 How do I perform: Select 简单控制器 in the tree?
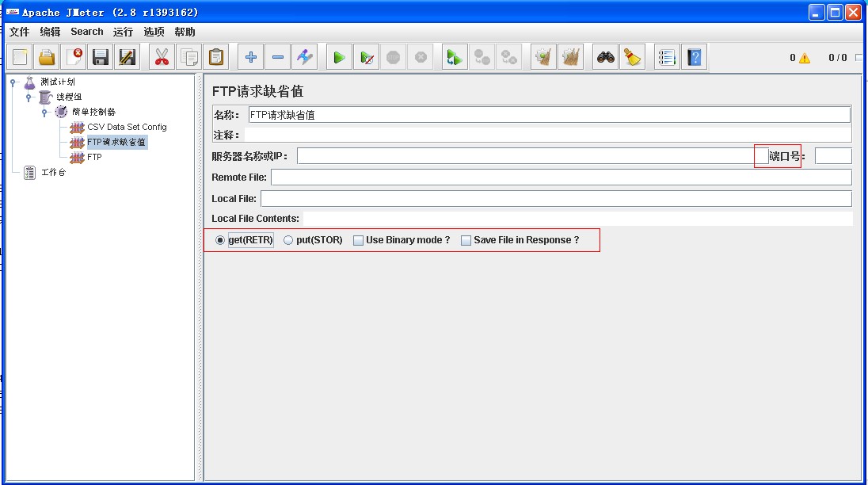click(x=93, y=112)
